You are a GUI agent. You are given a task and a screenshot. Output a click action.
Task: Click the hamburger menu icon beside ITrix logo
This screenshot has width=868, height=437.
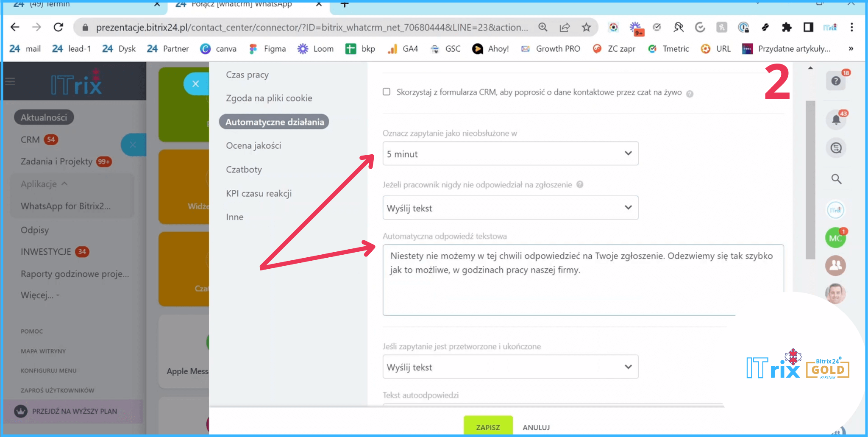[x=10, y=81]
